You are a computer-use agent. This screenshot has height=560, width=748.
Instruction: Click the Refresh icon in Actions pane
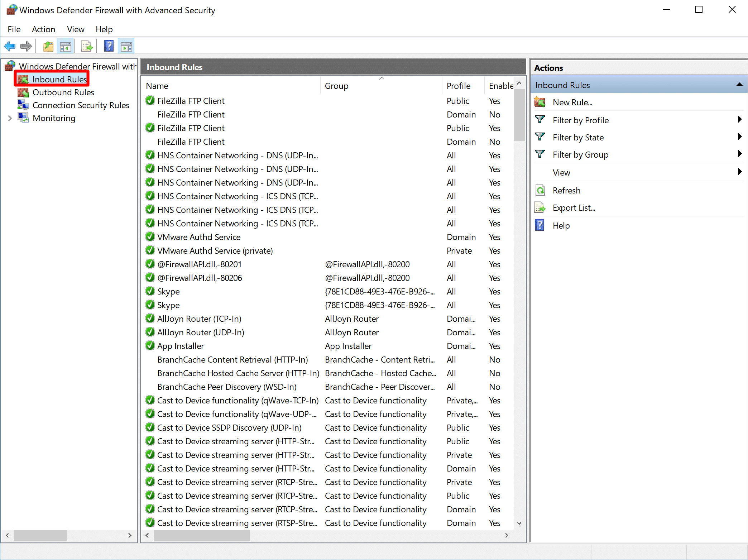click(540, 191)
